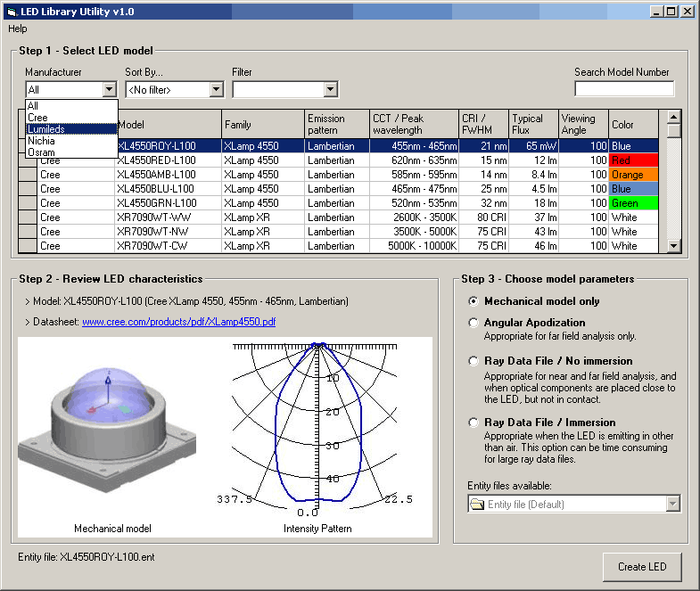This screenshot has width=700, height=591.
Task: Choose 'Lumileds' in the manufacturer list
Action: [72, 129]
